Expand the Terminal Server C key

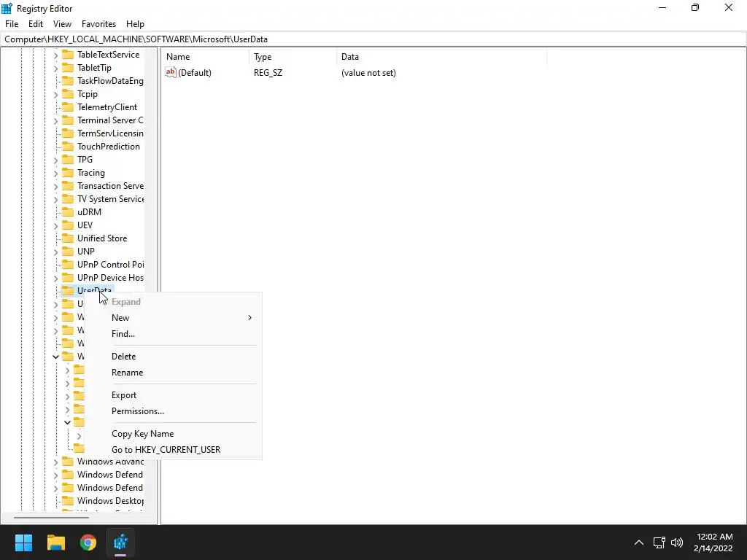click(x=55, y=121)
